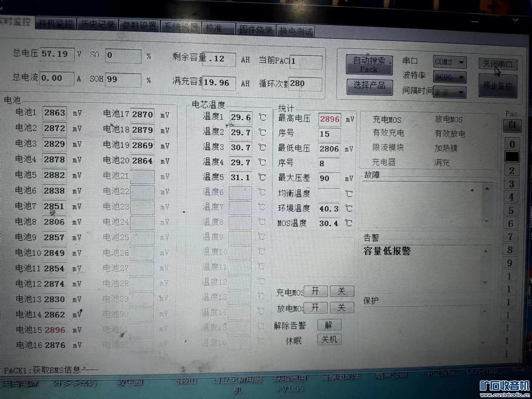532x399 pixels.
Task: Click the 故障 list scroll-down arrow
Action: point(486,221)
